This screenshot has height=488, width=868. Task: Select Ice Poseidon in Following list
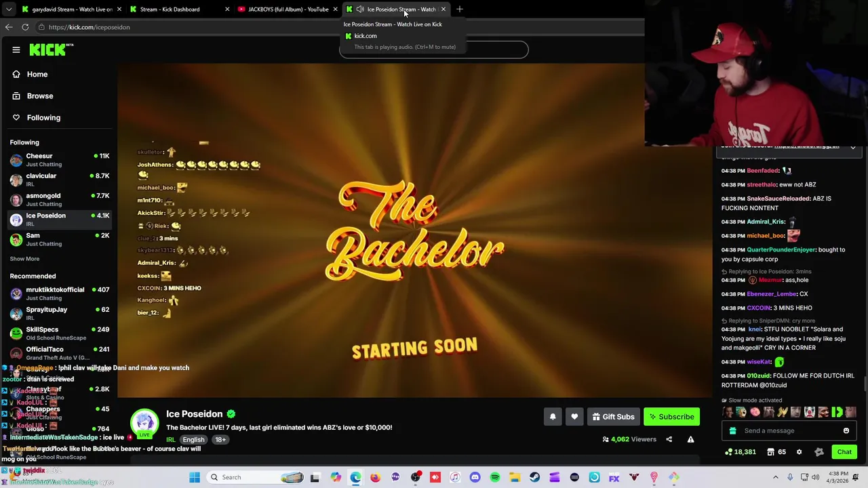click(60, 219)
